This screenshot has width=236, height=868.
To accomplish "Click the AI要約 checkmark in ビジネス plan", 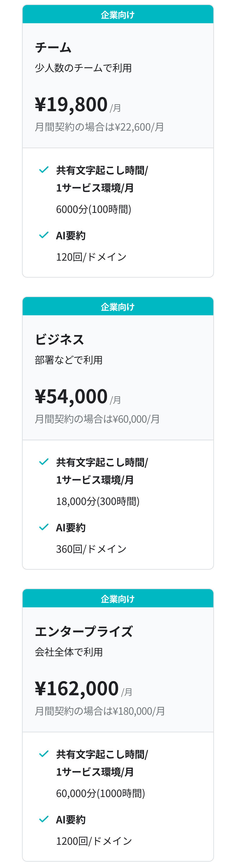I will [44, 527].
